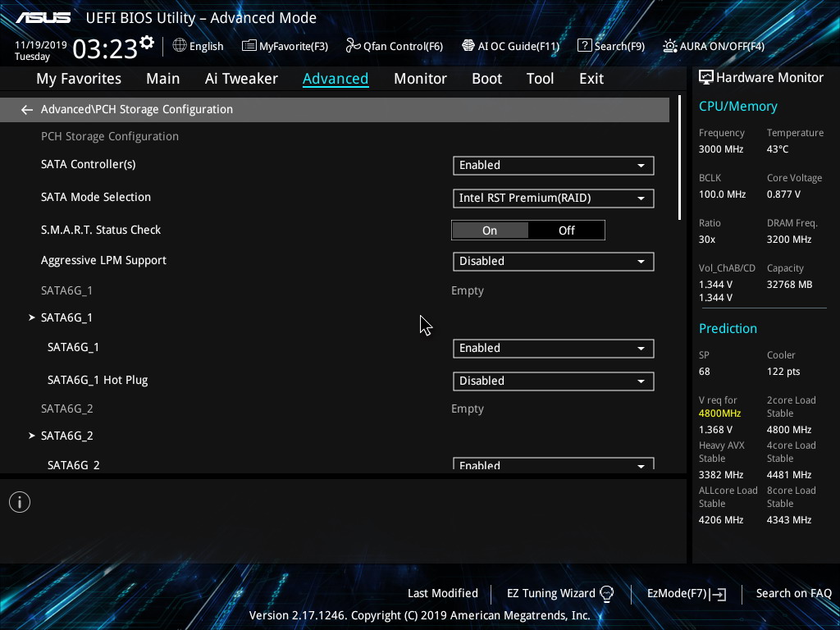Collapse the SATA6G_1 submenu arrow
Screen dimensions: 840x630
(32, 317)
